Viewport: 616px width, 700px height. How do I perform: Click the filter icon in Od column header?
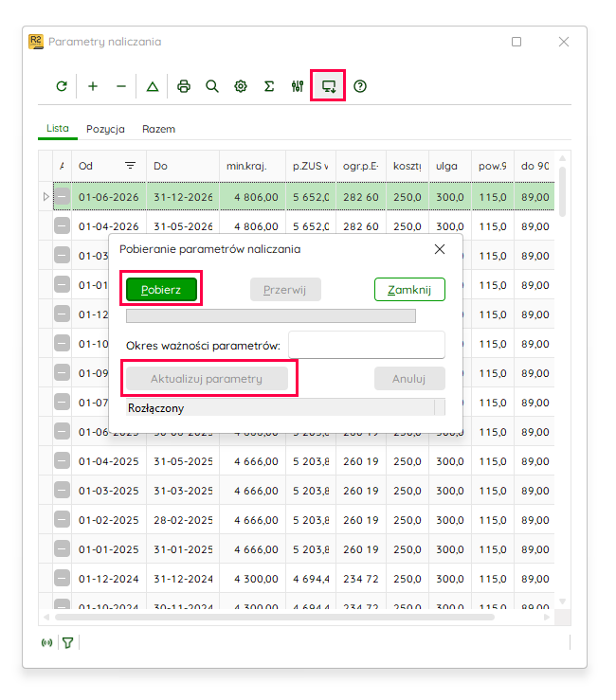click(x=130, y=166)
